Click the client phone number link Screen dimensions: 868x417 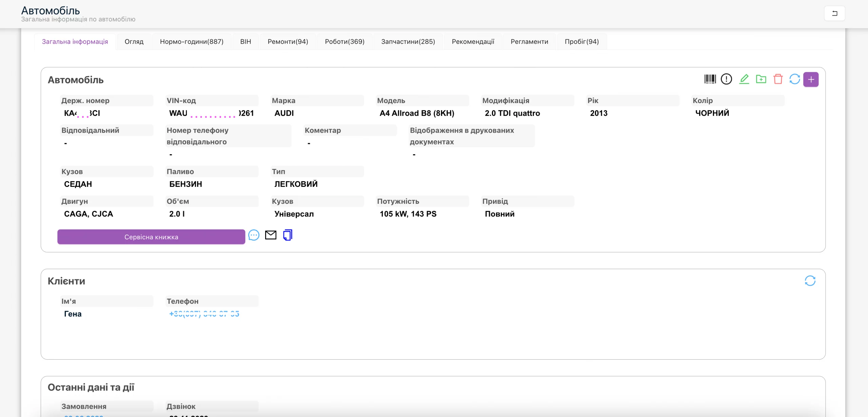click(204, 314)
